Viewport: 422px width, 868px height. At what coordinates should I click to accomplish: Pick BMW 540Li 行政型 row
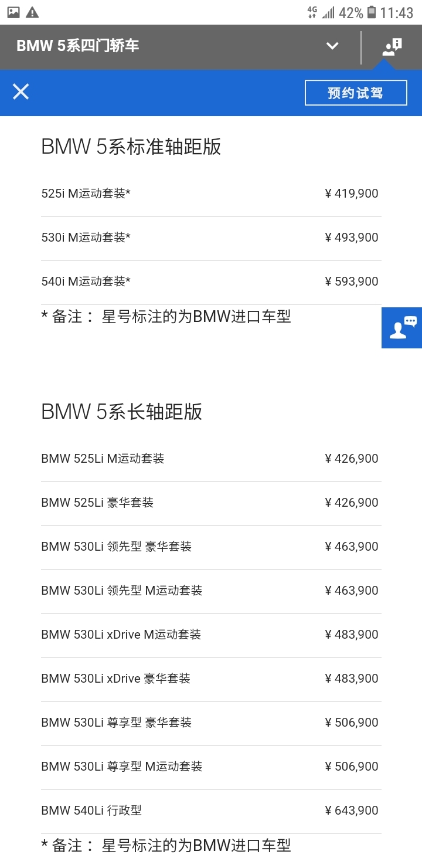pyautogui.click(x=211, y=811)
